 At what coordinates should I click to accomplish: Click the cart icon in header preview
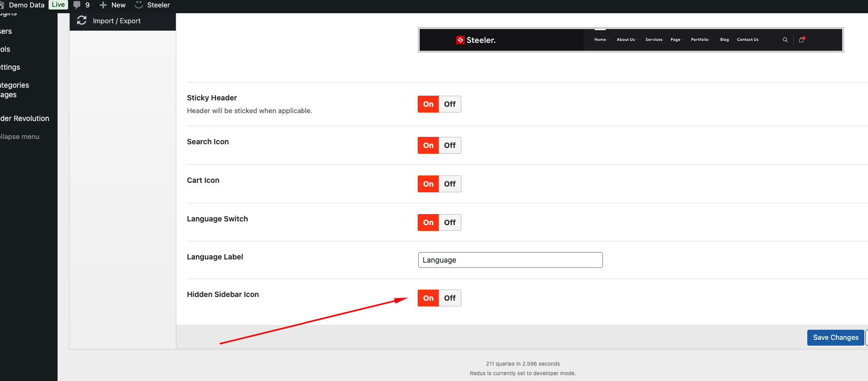801,40
